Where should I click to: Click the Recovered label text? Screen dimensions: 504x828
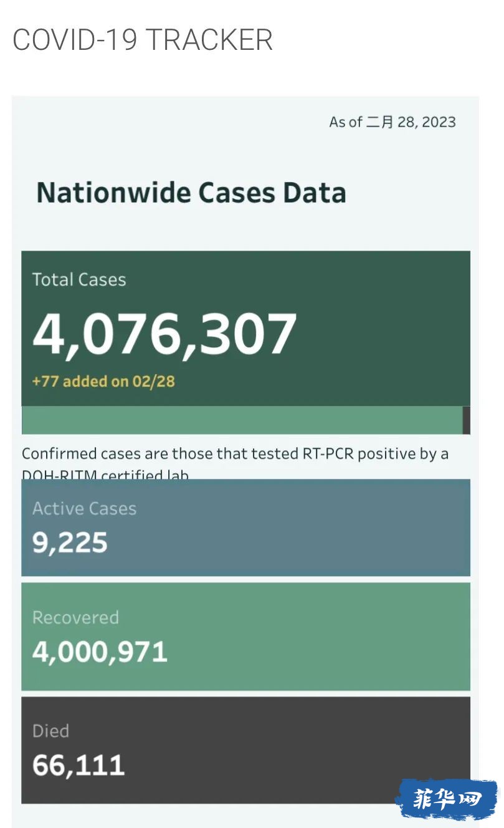(75, 617)
